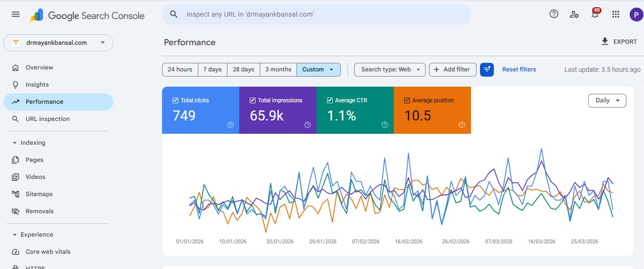The image size is (644, 269).
Task: Open Sitemaps in the sidebar
Action: [58, 194]
